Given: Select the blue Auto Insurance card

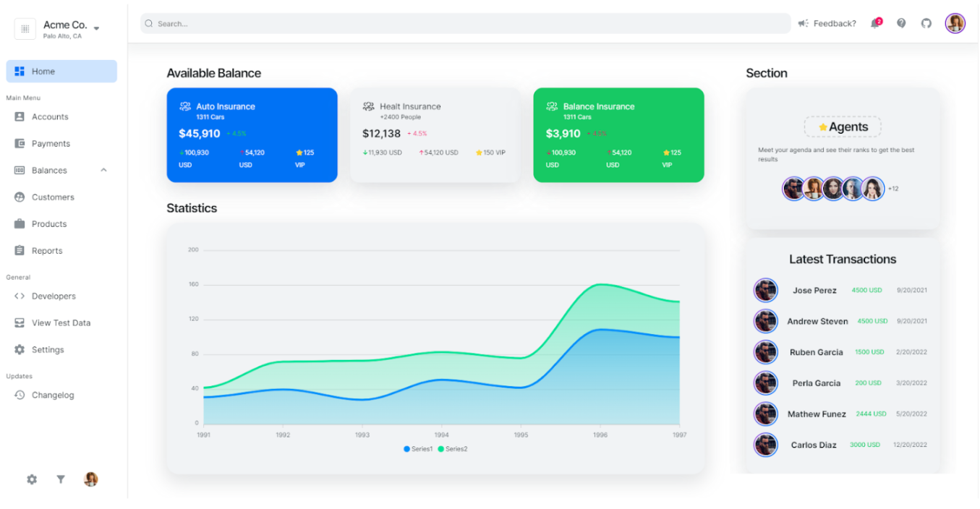Looking at the screenshot, I should tap(252, 135).
